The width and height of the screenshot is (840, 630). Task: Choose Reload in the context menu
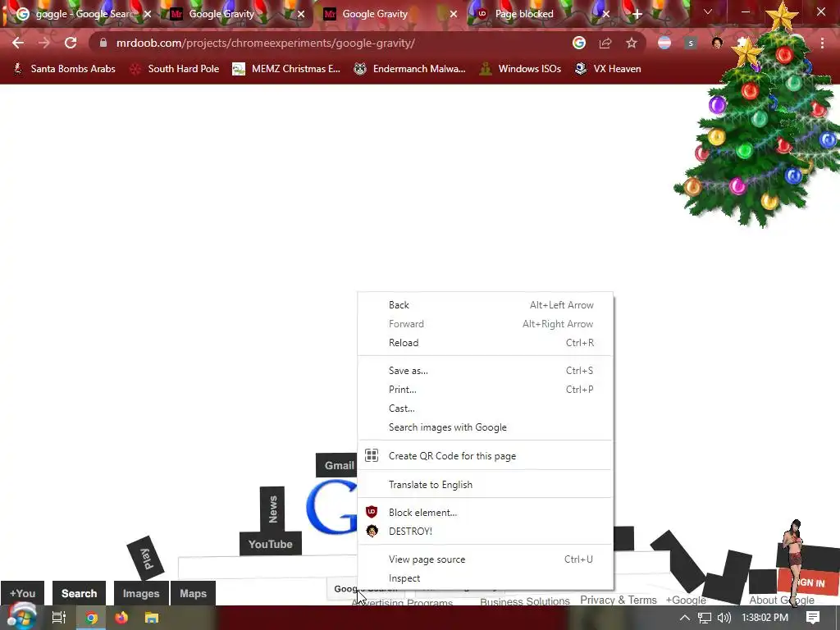pyautogui.click(x=485, y=343)
